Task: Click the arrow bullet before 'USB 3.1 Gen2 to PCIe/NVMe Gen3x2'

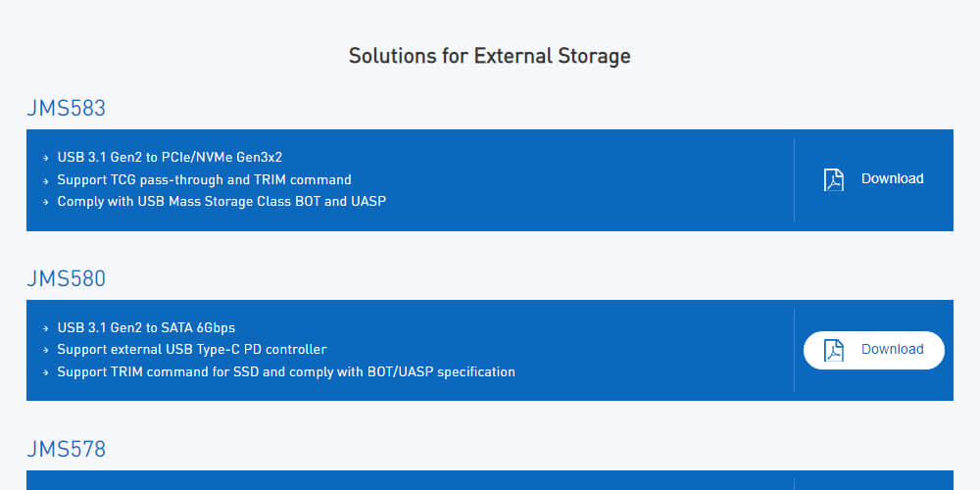Action: coord(46,158)
